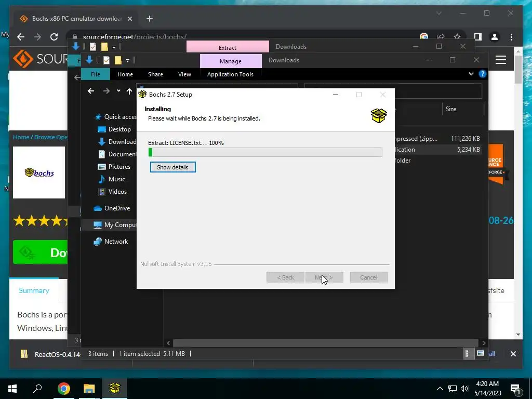Click the Size column header
Image resolution: width=532 pixels, height=399 pixels.
pyautogui.click(x=450, y=109)
